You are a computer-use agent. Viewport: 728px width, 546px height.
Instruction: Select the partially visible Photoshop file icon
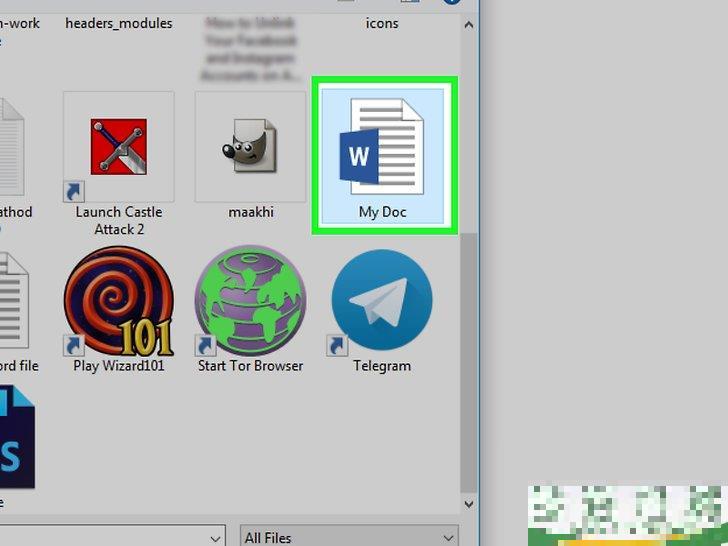pos(15,440)
